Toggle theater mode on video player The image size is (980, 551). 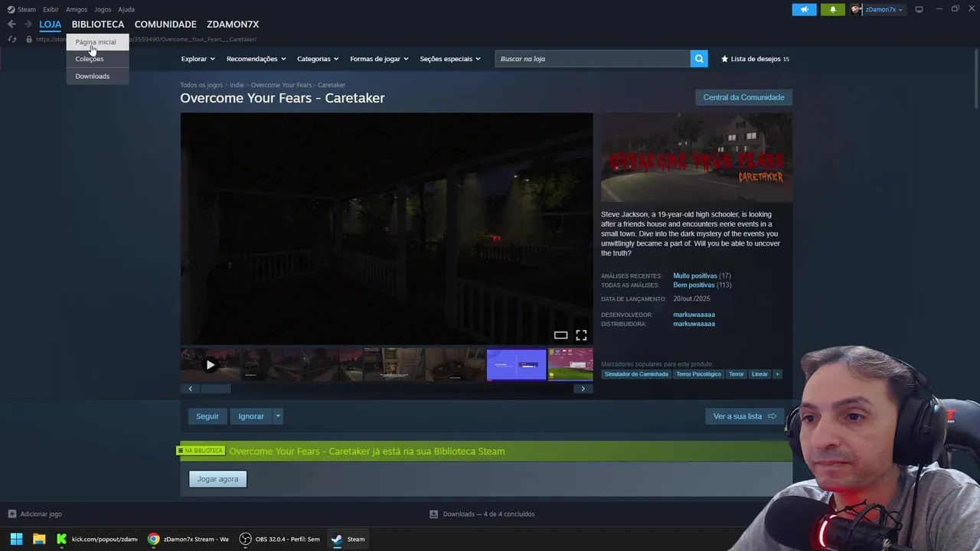point(560,335)
